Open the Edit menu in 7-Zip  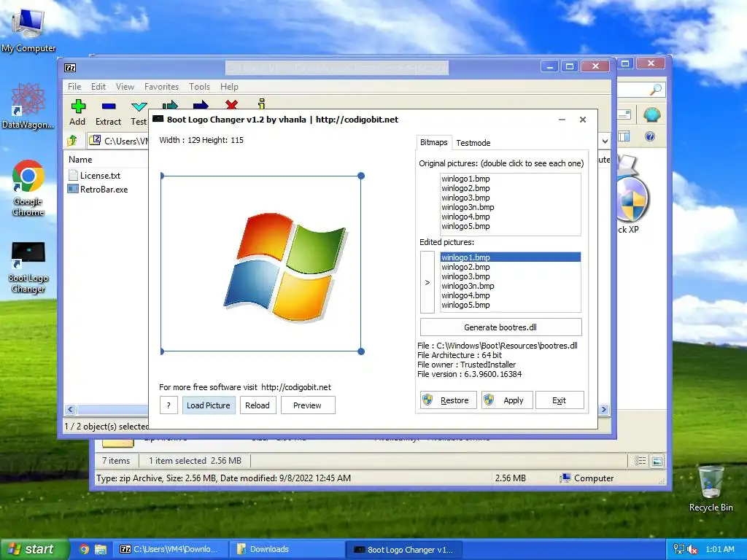(x=98, y=87)
